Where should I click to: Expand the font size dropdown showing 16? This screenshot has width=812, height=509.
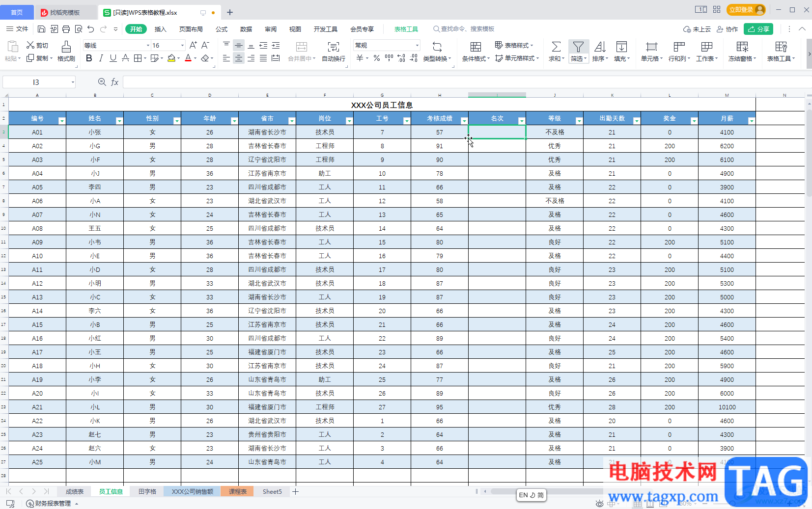click(x=182, y=45)
